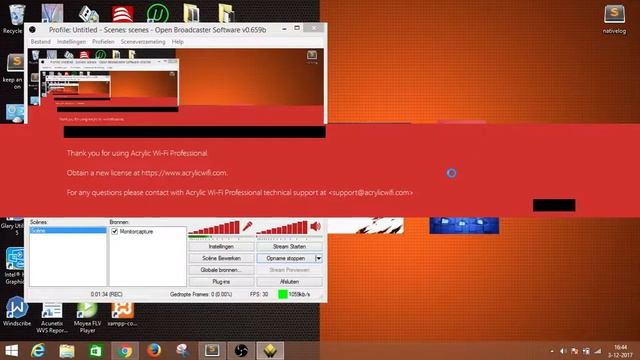
Task: Open the network signal tray icon
Action: 598,351
